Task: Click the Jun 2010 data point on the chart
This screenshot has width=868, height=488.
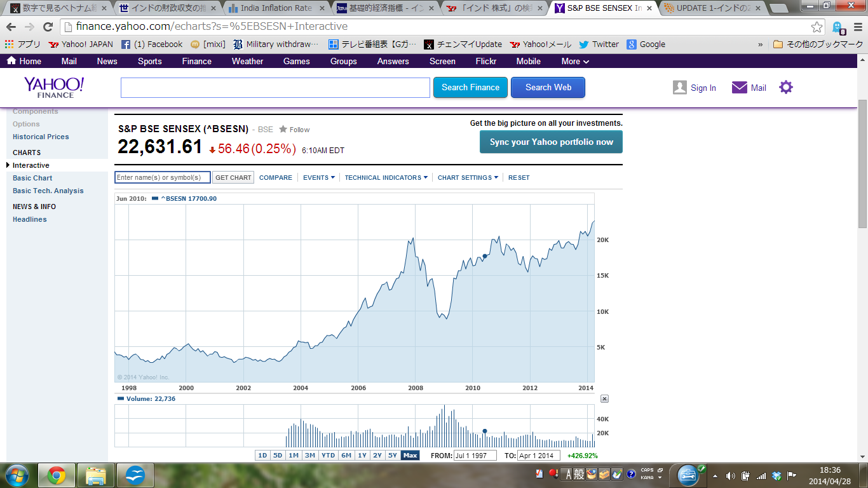Action: coord(485,256)
